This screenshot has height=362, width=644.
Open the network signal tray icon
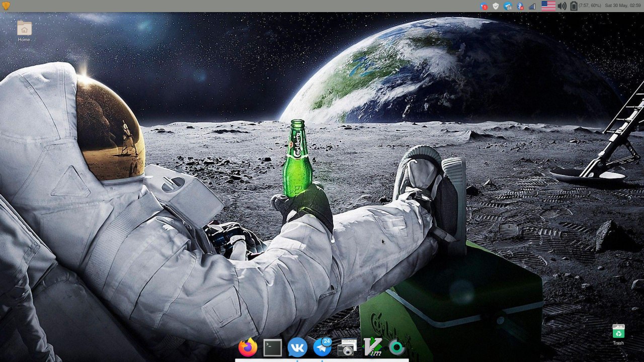point(532,6)
